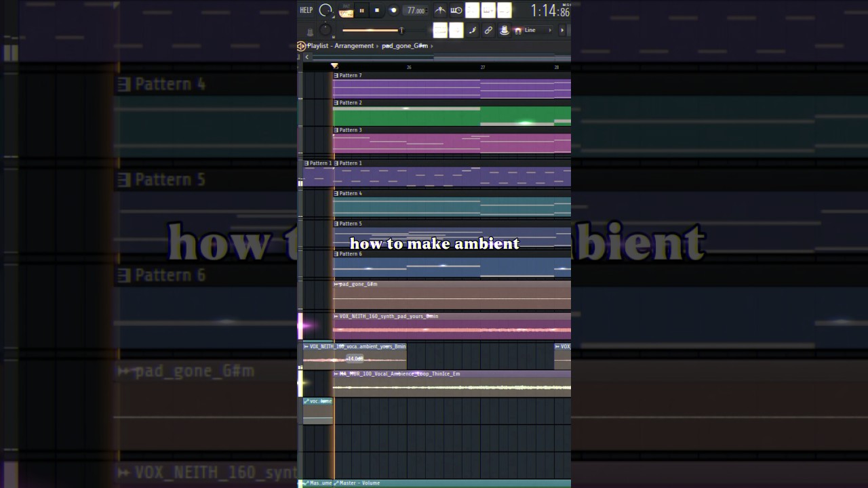This screenshot has height=488, width=868.
Task: Click the master pitch knob
Action: tap(325, 30)
